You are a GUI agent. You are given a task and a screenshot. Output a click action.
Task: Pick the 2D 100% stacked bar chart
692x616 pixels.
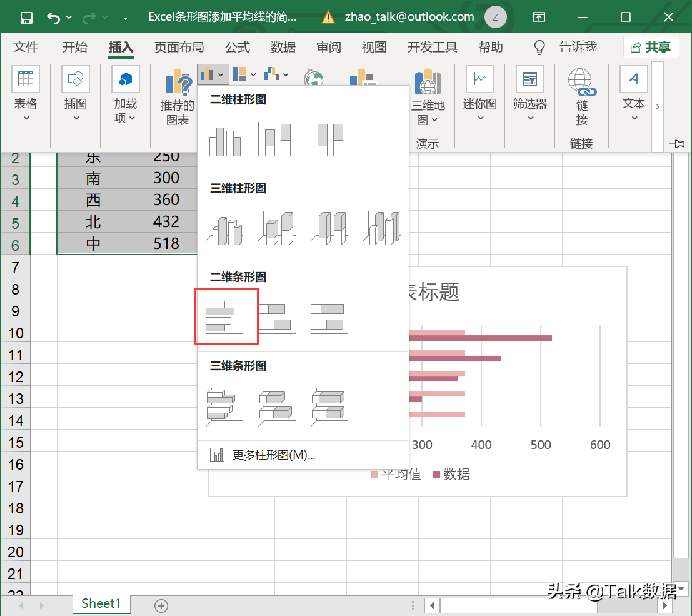click(329, 316)
